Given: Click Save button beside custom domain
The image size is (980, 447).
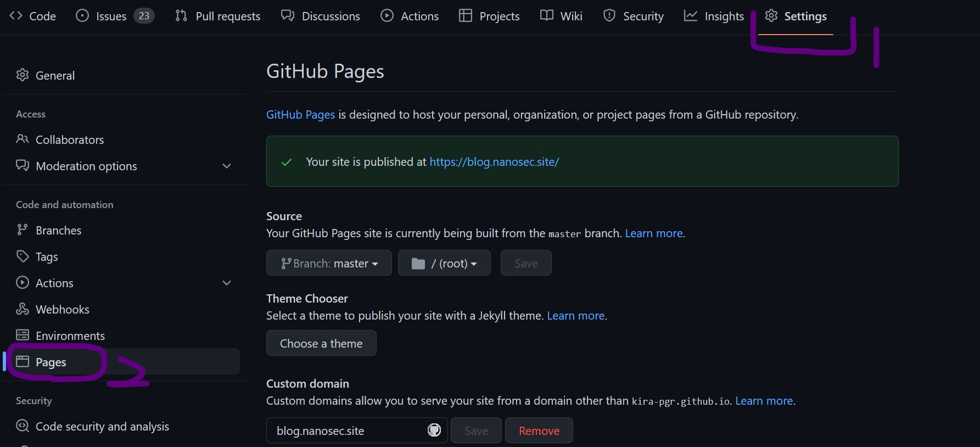Looking at the screenshot, I should pos(476,431).
